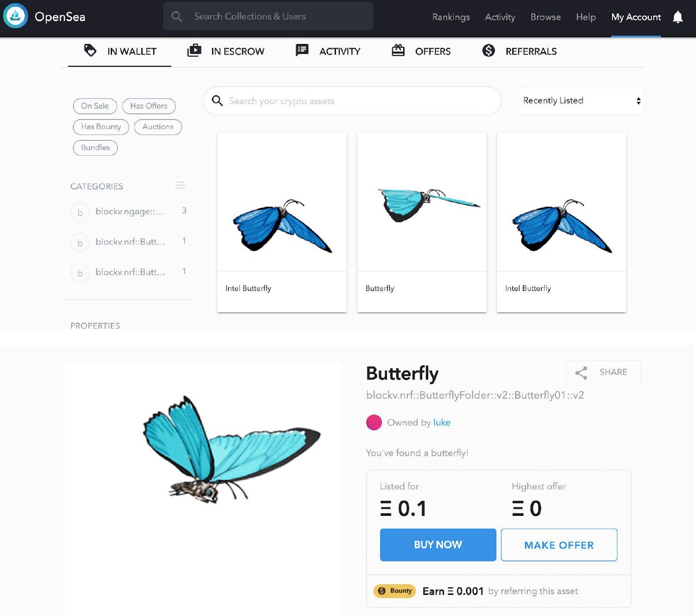Toggle the Has Offers filter chip
Viewport: 696px width, 616px height.
pyautogui.click(x=149, y=106)
